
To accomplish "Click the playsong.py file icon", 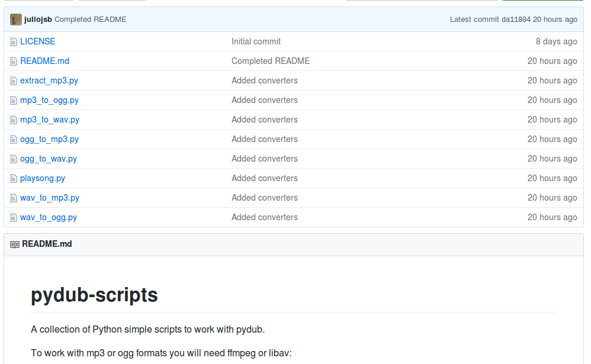I will tap(13, 179).
